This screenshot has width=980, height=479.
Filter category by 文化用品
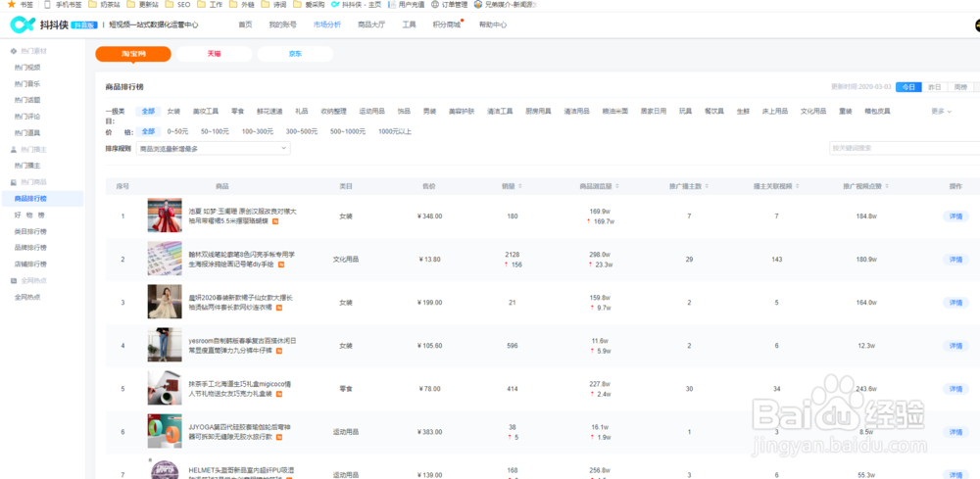click(813, 111)
